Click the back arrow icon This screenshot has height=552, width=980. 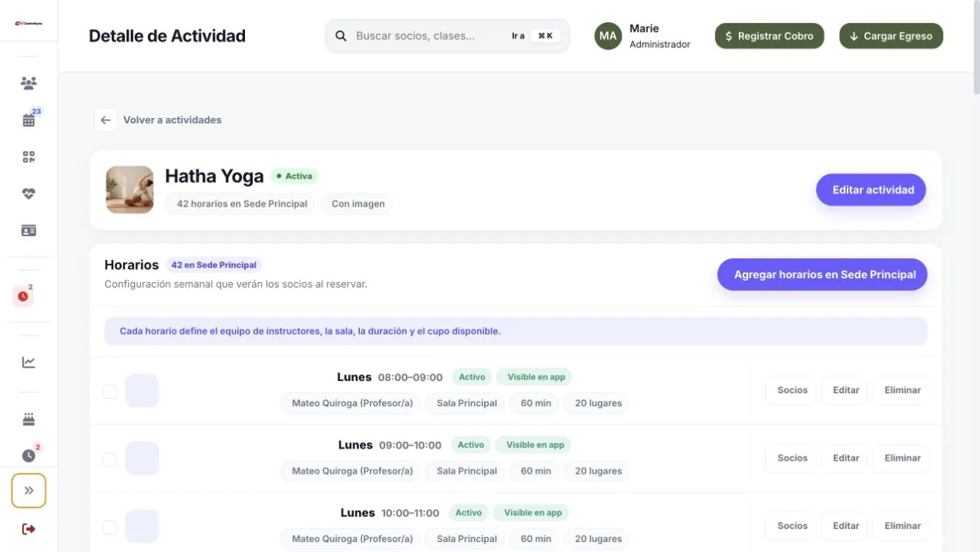click(106, 120)
